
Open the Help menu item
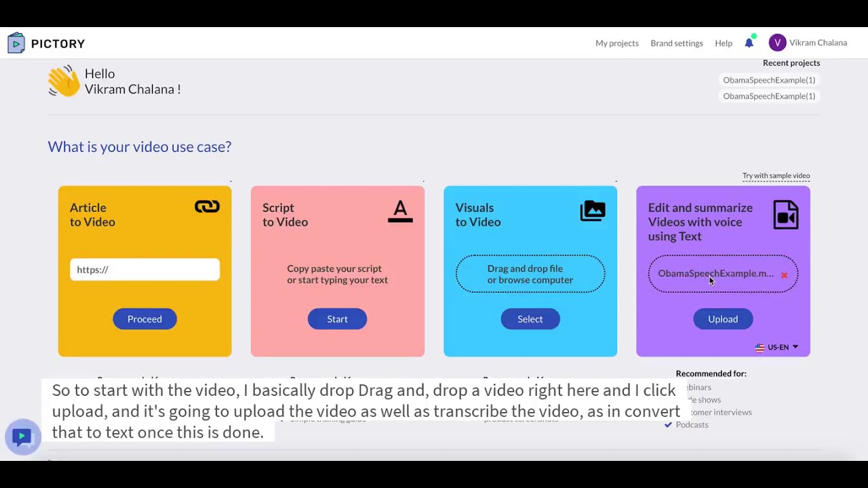coord(724,43)
